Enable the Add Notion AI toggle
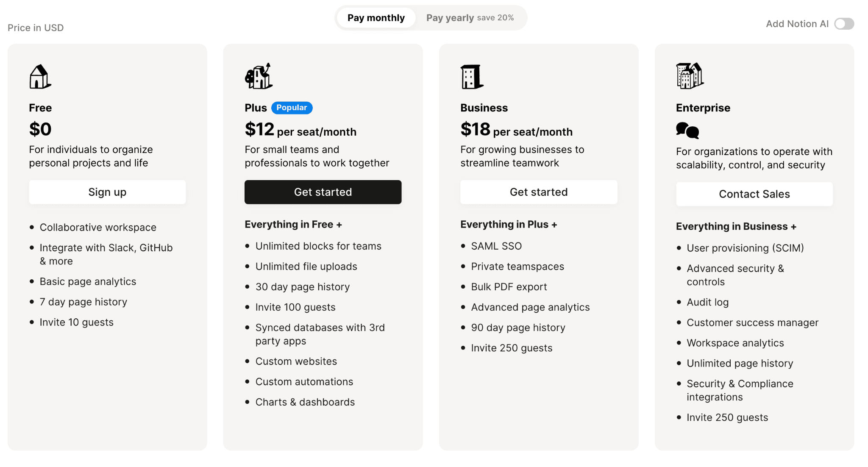Image resolution: width=868 pixels, height=467 pixels. coord(844,24)
